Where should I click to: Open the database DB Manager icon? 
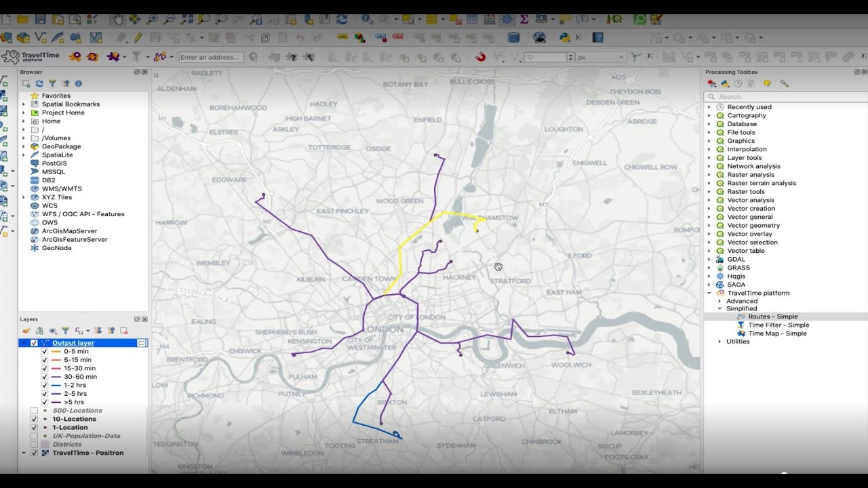[x=513, y=38]
